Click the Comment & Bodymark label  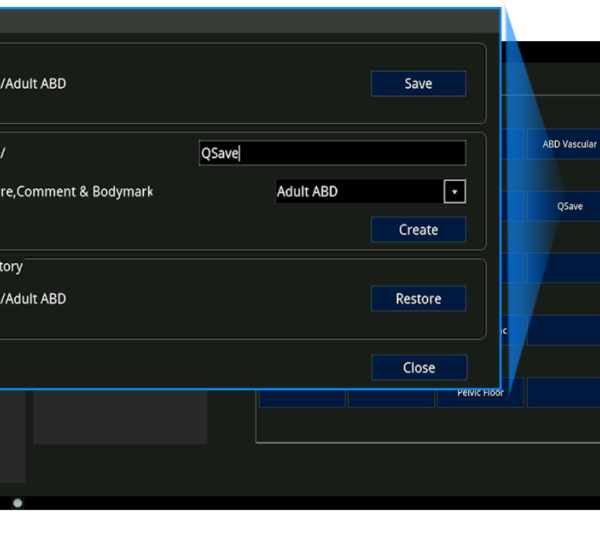coord(76,191)
